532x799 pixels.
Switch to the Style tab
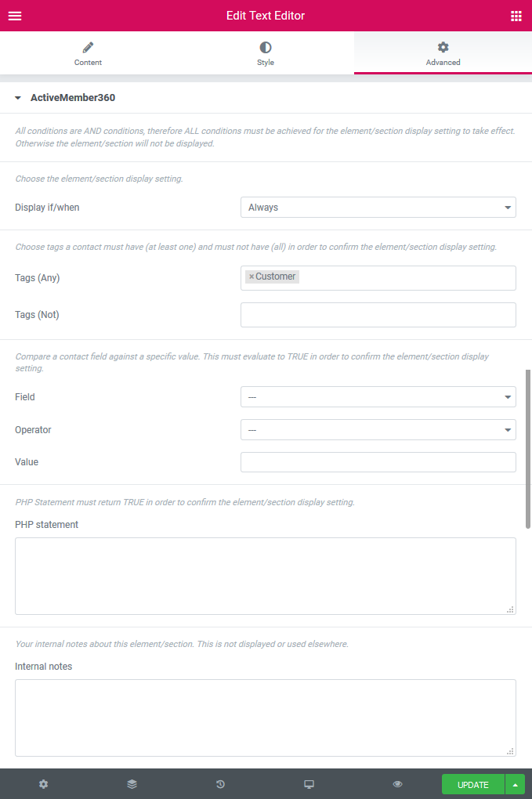pos(265,52)
